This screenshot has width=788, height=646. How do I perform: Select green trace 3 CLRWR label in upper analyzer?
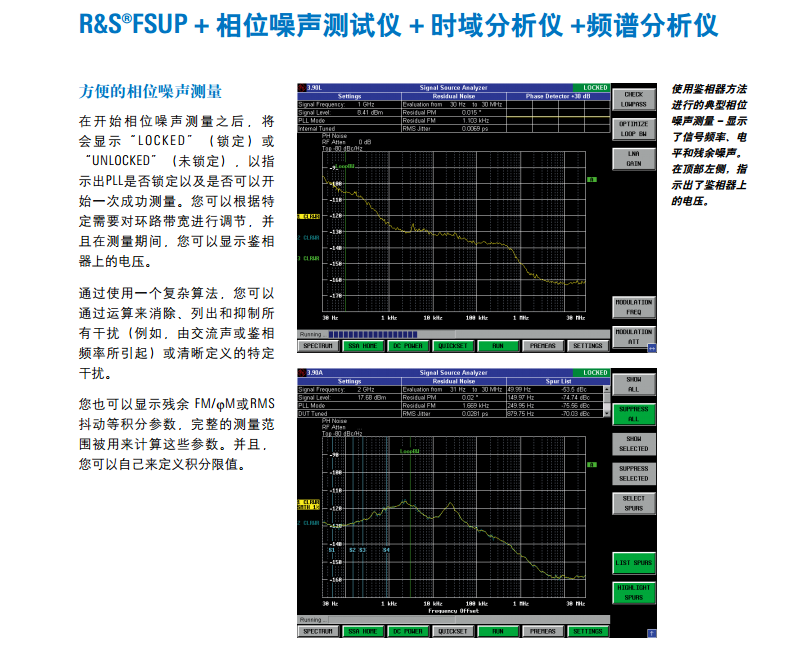309,258
